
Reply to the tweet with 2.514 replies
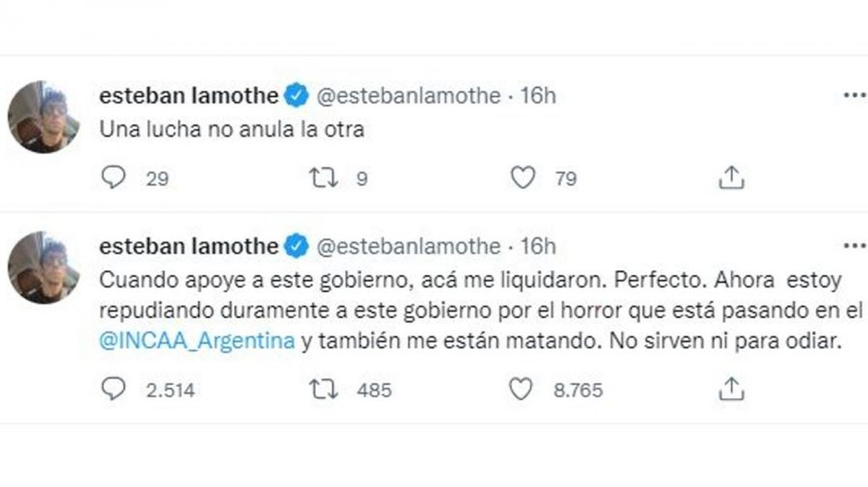pos(113,390)
